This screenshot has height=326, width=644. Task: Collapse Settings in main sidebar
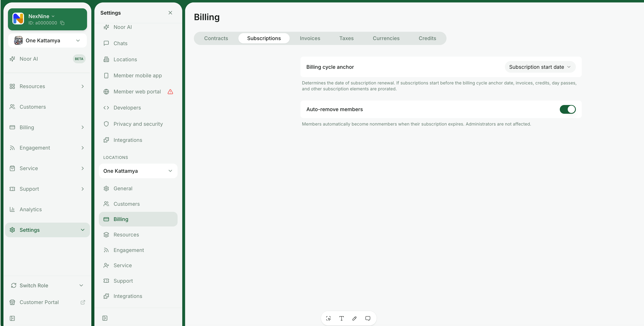click(x=47, y=230)
